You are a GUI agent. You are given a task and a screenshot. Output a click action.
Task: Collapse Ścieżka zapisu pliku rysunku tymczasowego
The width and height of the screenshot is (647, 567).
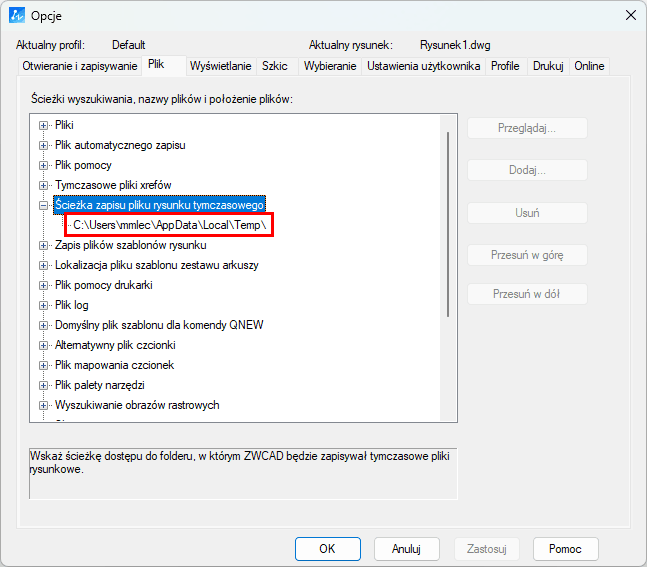pos(43,205)
